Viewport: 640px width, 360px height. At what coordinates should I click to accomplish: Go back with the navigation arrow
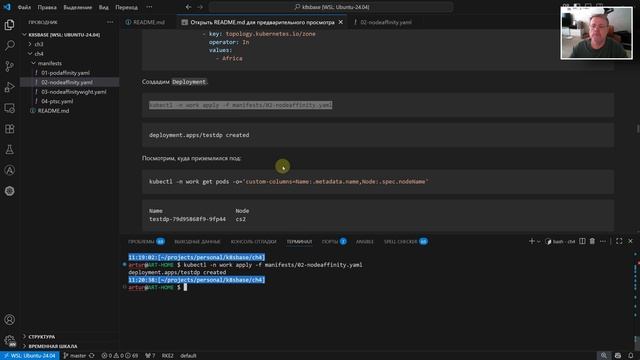tap(188, 7)
